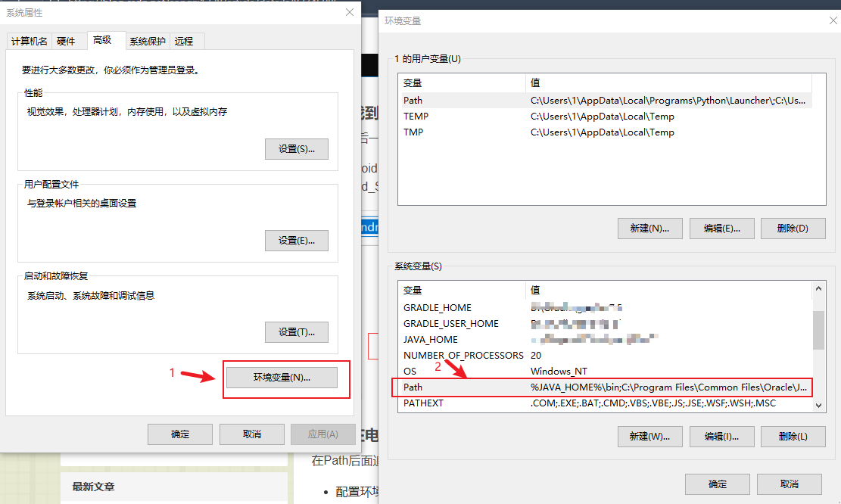The width and height of the screenshot is (841, 504).
Task: Click 取消 in 系统属性 window
Action: (x=252, y=434)
